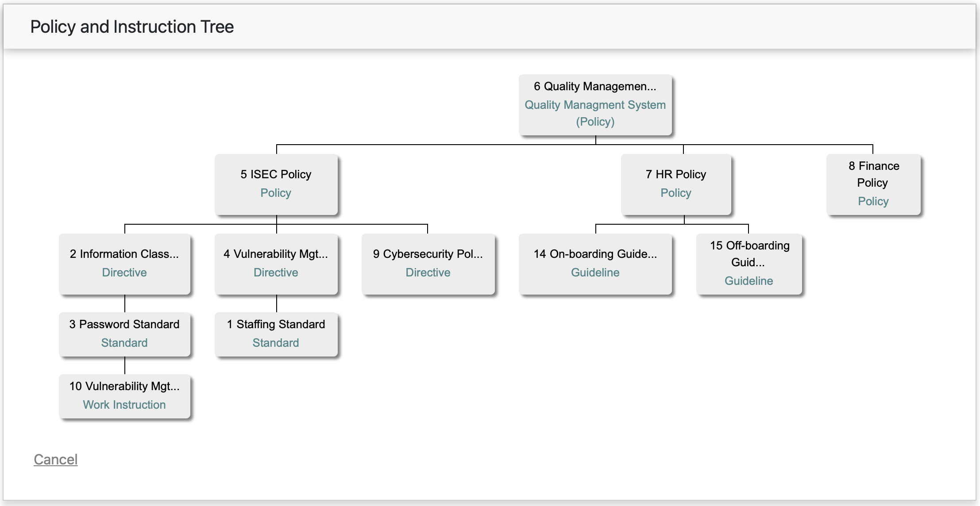Select the 7 HR Policy node
980x506 pixels.
[675, 174]
